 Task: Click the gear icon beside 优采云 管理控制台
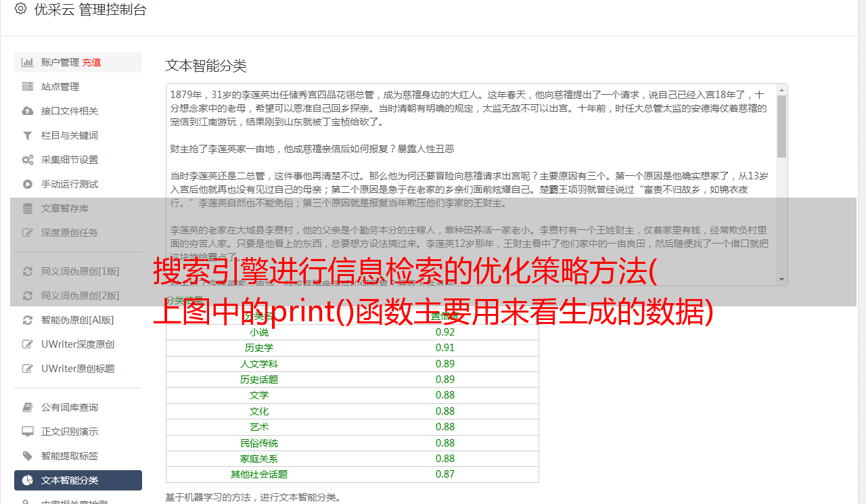[20, 9]
